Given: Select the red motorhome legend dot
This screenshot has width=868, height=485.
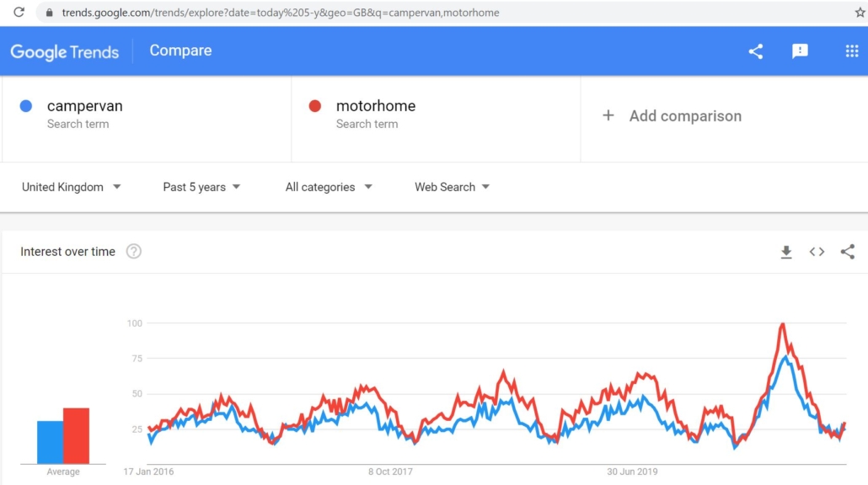Looking at the screenshot, I should click(315, 105).
